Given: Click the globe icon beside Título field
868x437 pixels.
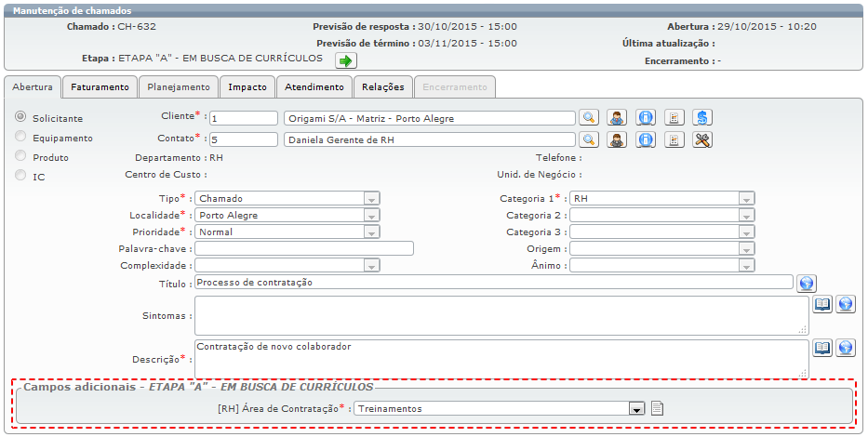Looking at the screenshot, I should (x=807, y=283).
